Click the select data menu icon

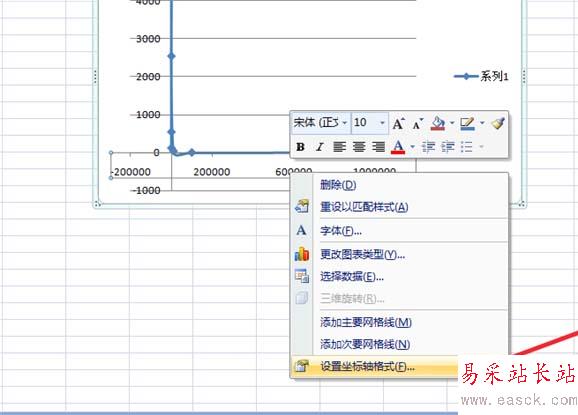coord(302,276)
